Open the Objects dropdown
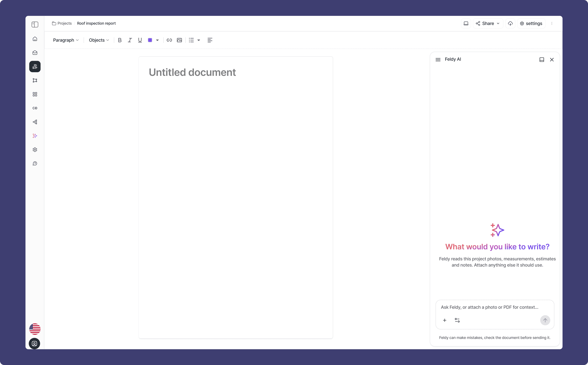Screen dimensions: 588x365 point(99,40)
